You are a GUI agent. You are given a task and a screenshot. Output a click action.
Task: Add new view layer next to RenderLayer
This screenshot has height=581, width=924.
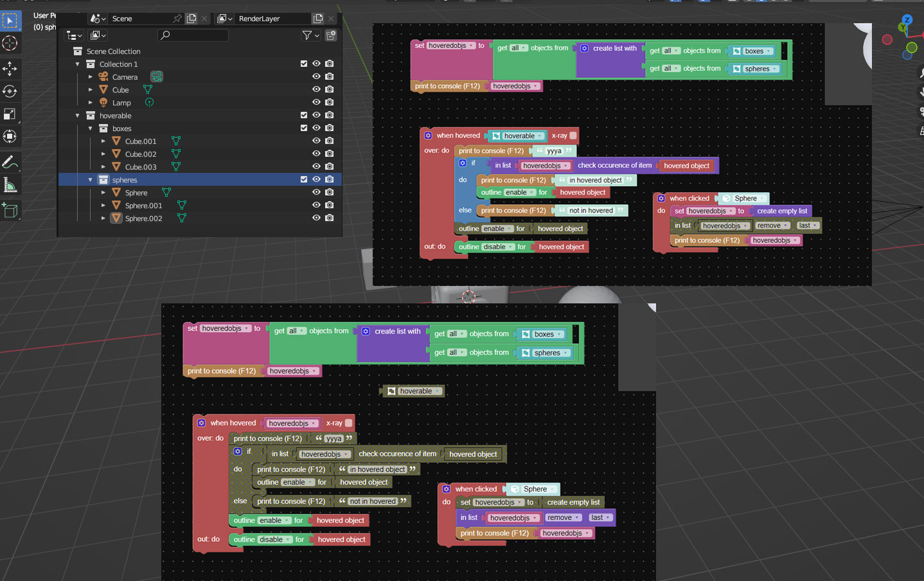[318, 19]
